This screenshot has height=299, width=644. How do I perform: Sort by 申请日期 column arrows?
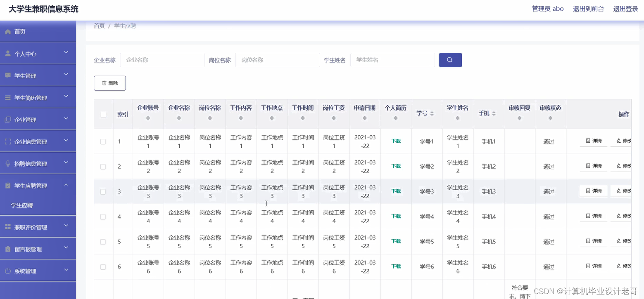[x=365, y=118]
